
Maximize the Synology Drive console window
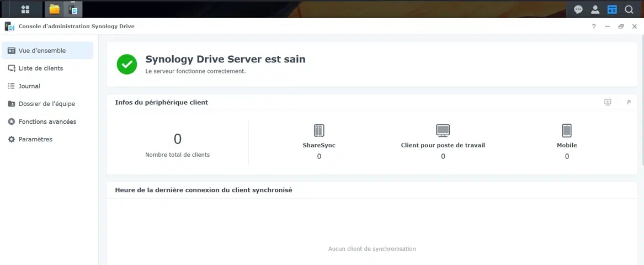point(621,26)
